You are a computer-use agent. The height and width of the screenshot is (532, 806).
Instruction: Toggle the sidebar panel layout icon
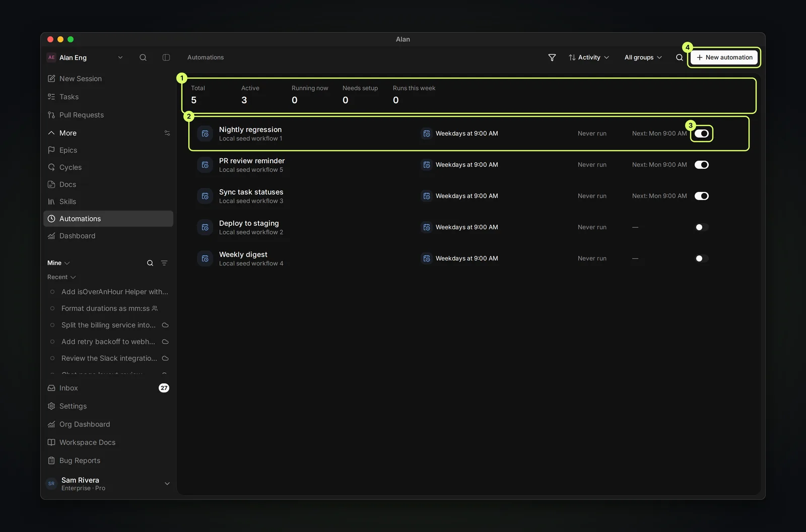point(166,57)
